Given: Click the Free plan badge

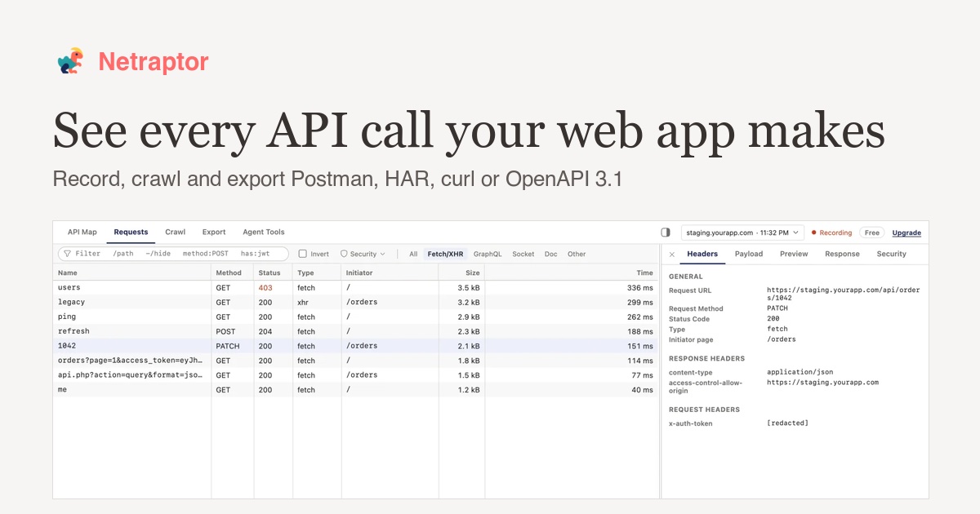Looking at the screenshot, I should [872, 233].
